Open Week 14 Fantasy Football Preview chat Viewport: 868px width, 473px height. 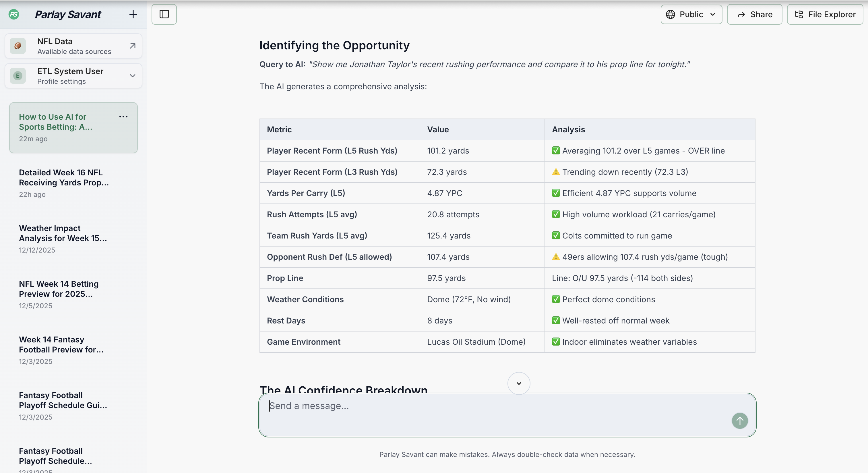click(x=73, y=350)
